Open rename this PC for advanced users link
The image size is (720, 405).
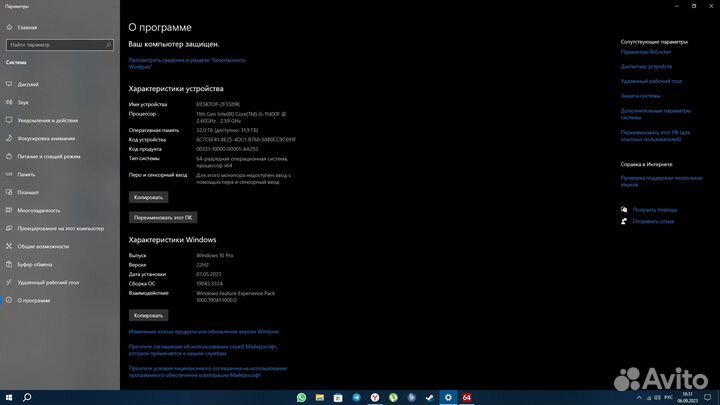pos(655,135)
